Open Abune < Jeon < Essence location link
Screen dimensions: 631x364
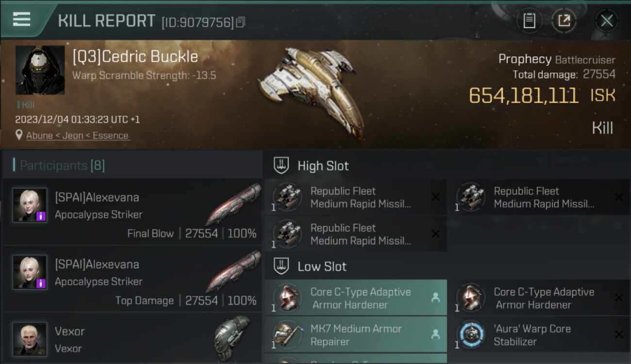78,135
